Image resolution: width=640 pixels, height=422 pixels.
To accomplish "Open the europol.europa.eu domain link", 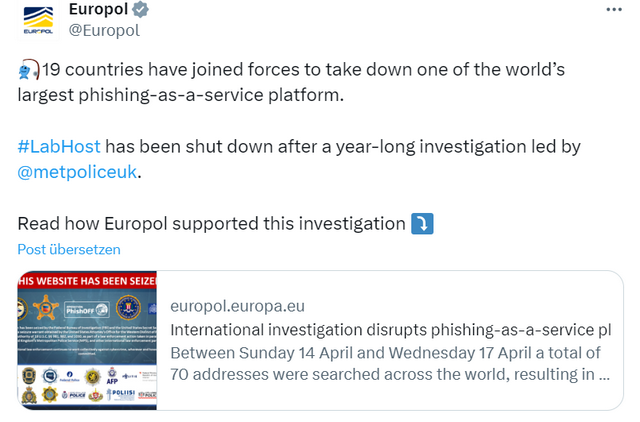I will (x=238, y=306).
